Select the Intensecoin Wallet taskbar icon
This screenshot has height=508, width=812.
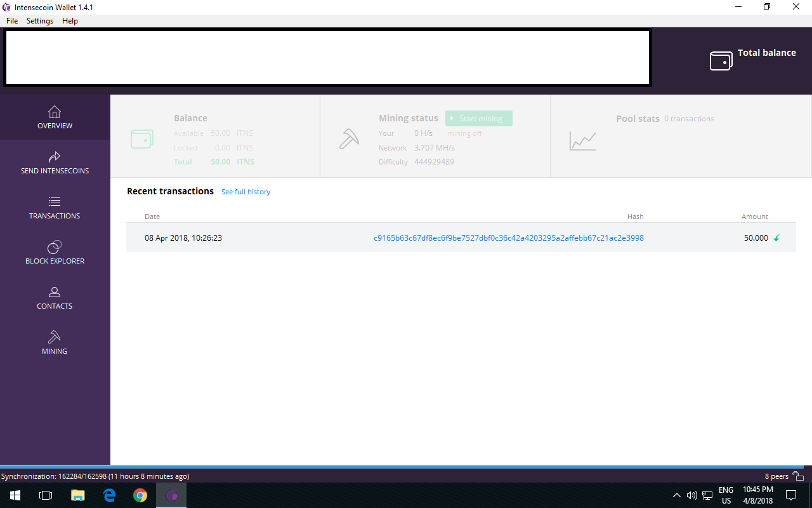pyautogui.click(x=171, y=495)
